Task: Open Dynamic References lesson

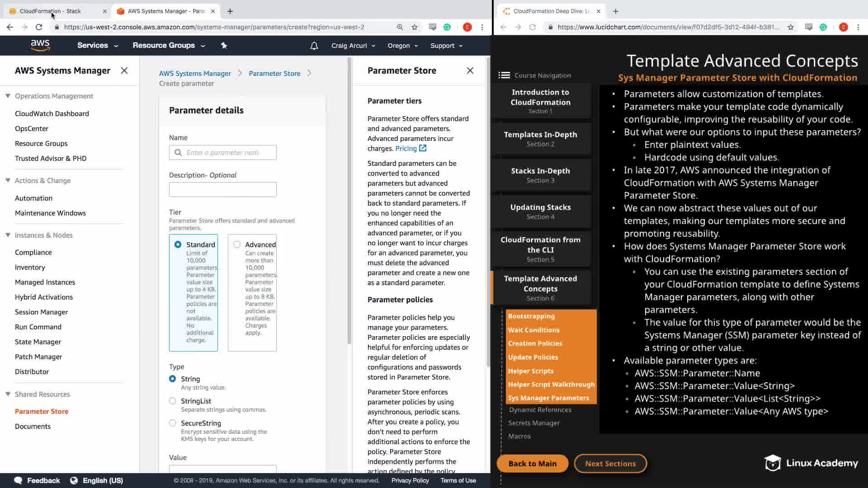Action: click(540, 410)
